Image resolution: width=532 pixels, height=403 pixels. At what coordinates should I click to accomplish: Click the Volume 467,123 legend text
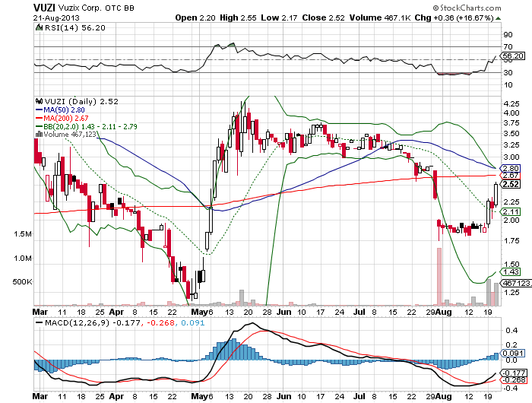click(70, 135)
